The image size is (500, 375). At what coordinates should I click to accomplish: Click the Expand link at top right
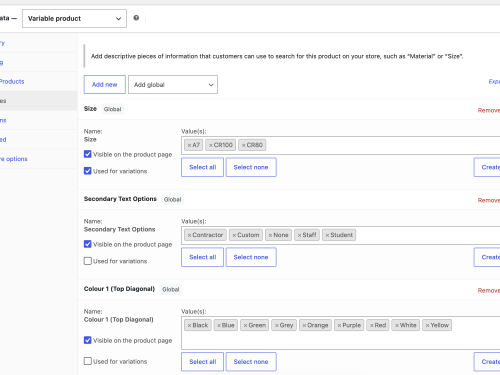pyautogui.click(x=494, y=82)
